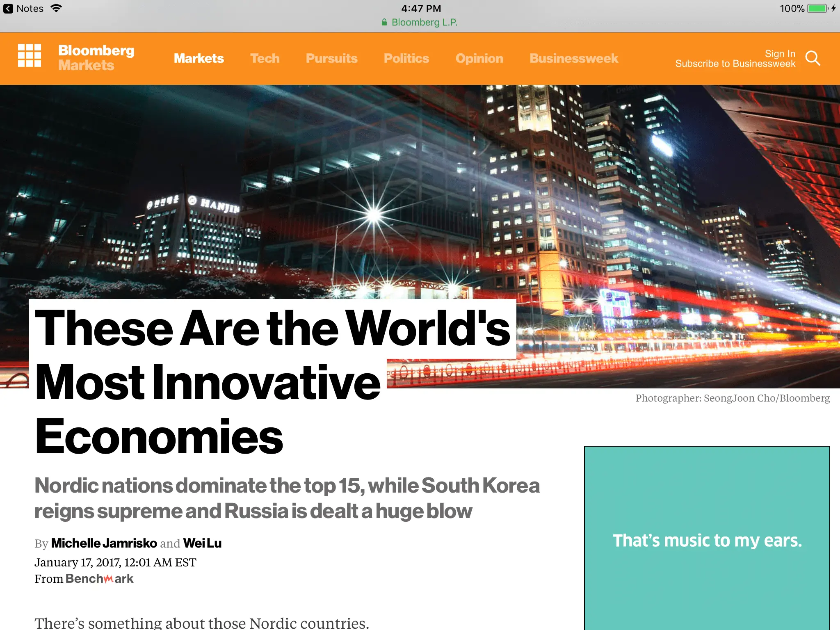This screenshot has height=630, width=840.
Task: Switch to the Opinion section
Action: pyautogui.click(x=479, y=58)
